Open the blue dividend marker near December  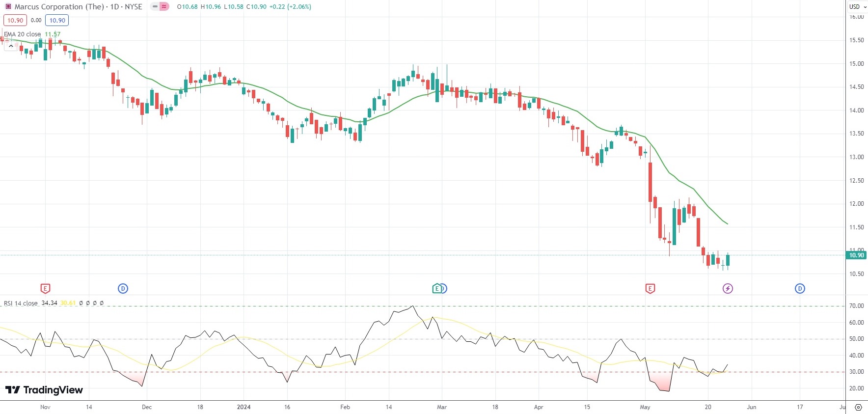[x=123, y=289]
